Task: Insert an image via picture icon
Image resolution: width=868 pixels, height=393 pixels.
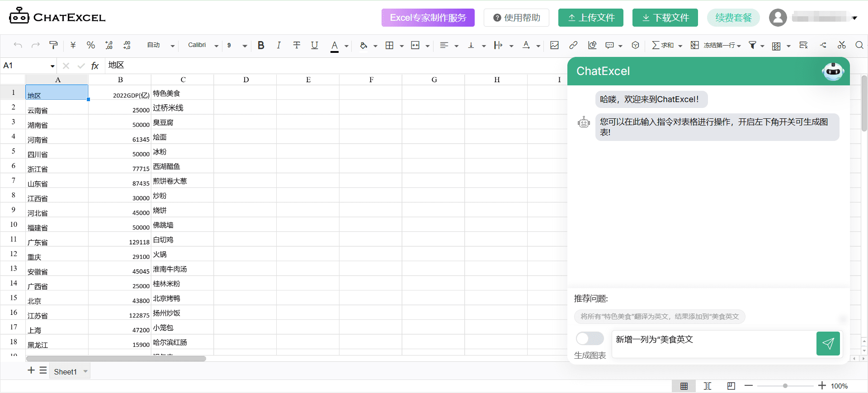Action: tap(554, 45)
